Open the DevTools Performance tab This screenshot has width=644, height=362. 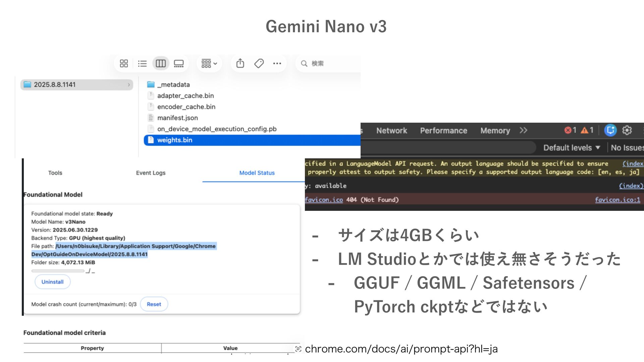(x=443, y=131)
